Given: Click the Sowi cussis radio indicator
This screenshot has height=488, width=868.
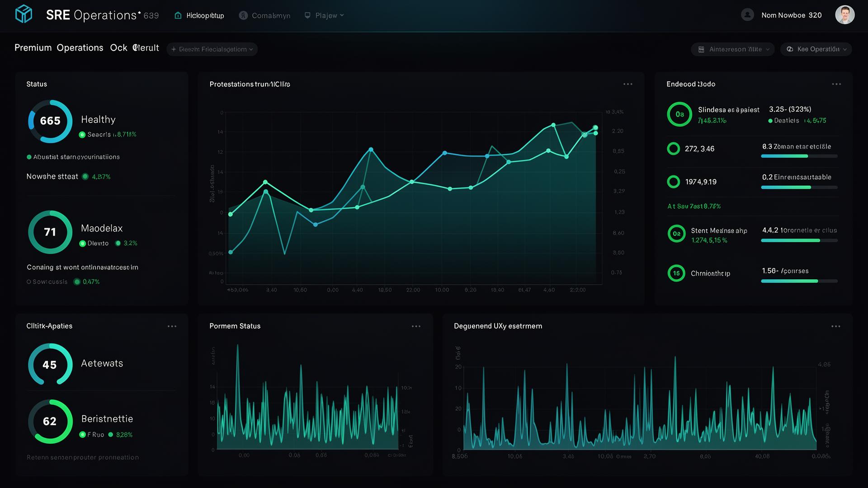Looking at the screenshot, I should pyautogui.click(x=29, y=282).
